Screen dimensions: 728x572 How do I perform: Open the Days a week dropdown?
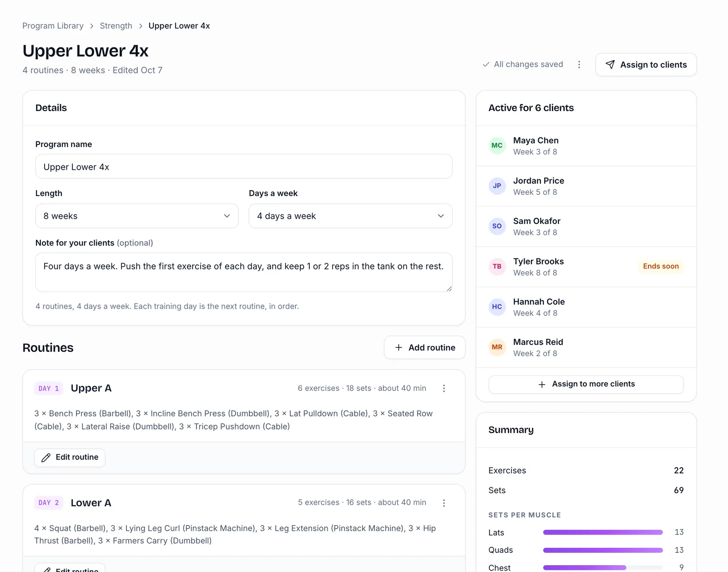pos(350,216)
